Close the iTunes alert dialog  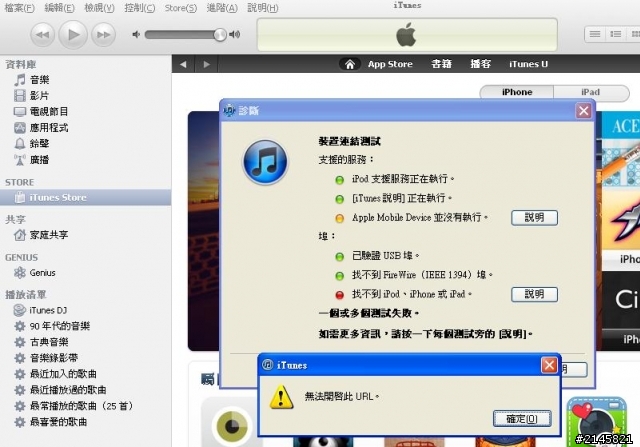[549, 365]
